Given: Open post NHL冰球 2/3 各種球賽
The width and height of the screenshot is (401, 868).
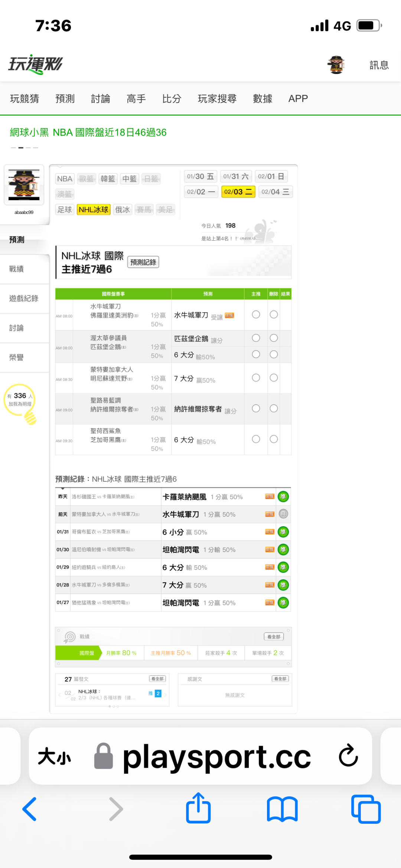Looking at the screenshot, I should click(x=107, y=695).
